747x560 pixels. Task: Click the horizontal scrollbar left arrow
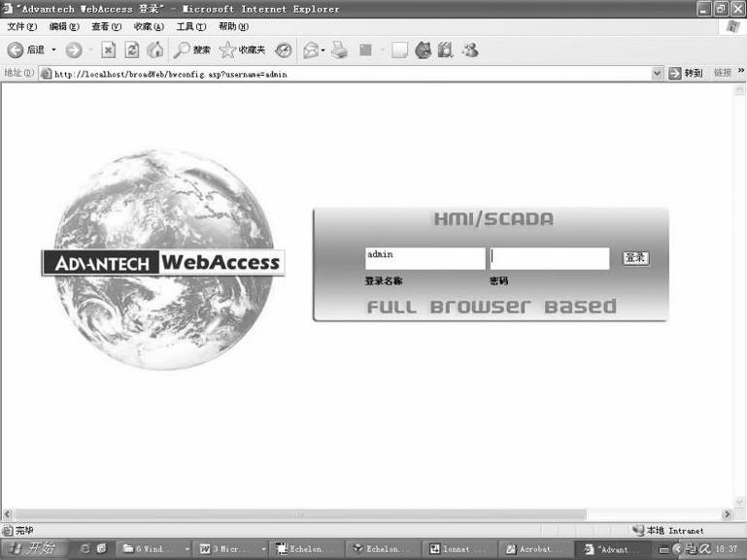(x=7, y=514)
